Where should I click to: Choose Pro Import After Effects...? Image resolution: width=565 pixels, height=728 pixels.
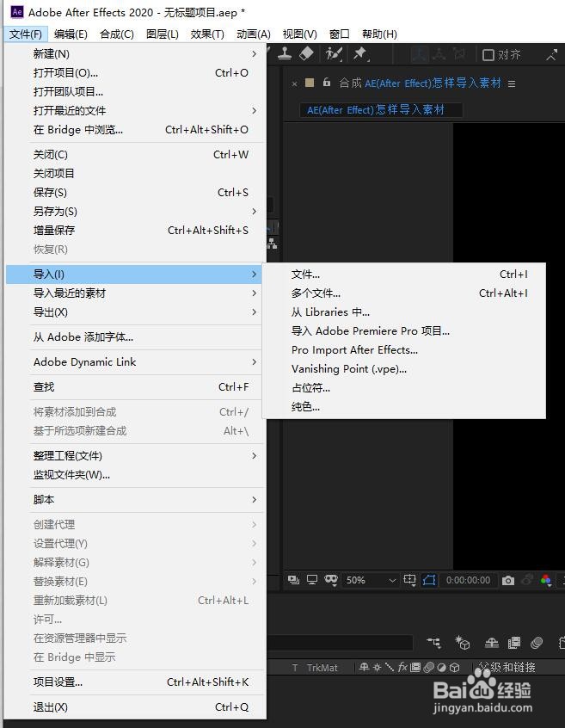click(x=404, y=350)
